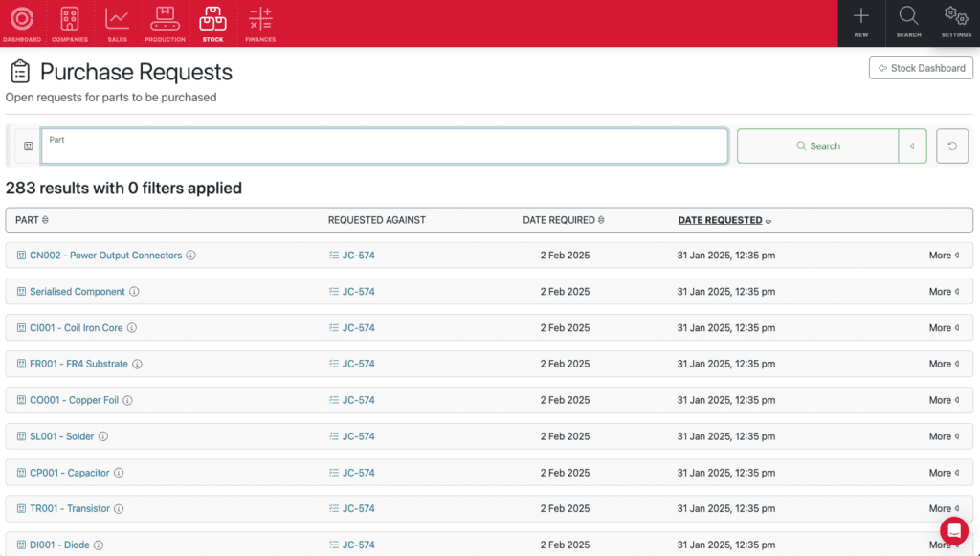Click the Stock Dashboard button
Image resolution: width=980 pixels, height=556 pixels.
point(921,68)
